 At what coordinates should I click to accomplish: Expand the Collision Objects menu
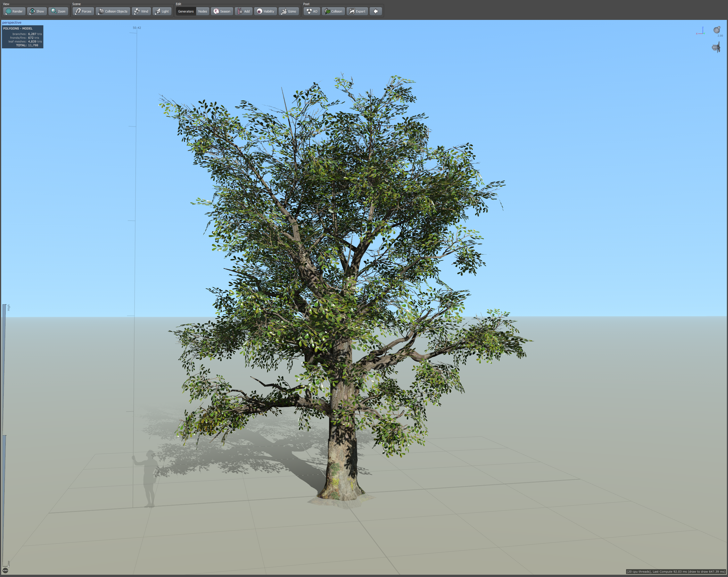(x=113, y=11)
